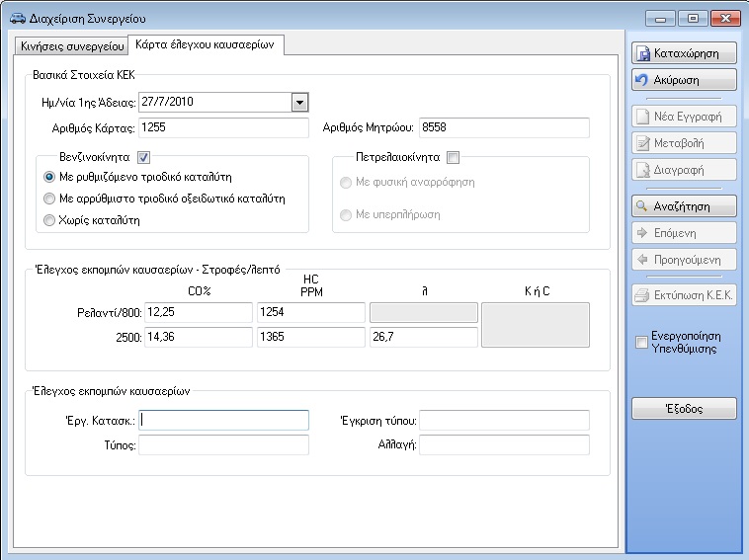Select Με ρυθμιζόμενο τριοδικό καταλύτη option
Screen dimensions: 749x560
point(49,177)
